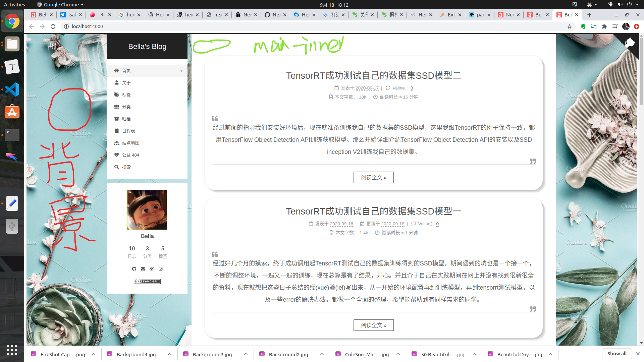Click the Evernote extension icon in Chrome toolbar
This screenshot has width=644, height=362.
point(583,26)
